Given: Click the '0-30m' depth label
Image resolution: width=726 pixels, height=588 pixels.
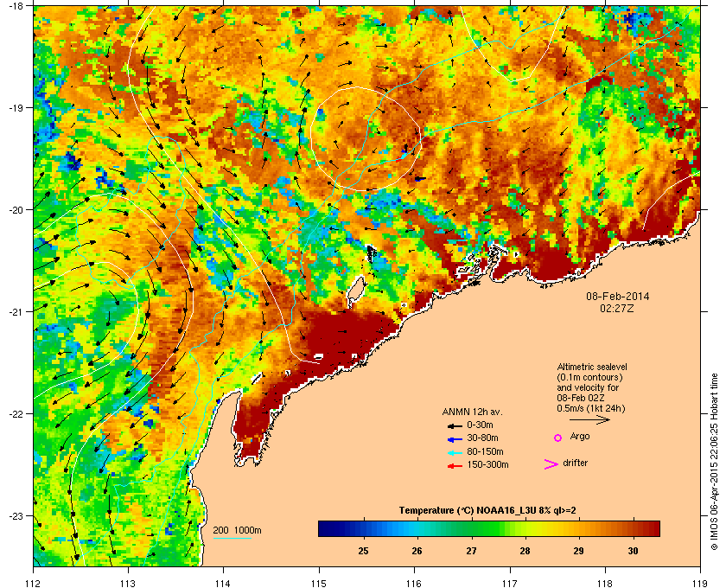Looking at the screenshot, I should (481, 425).
